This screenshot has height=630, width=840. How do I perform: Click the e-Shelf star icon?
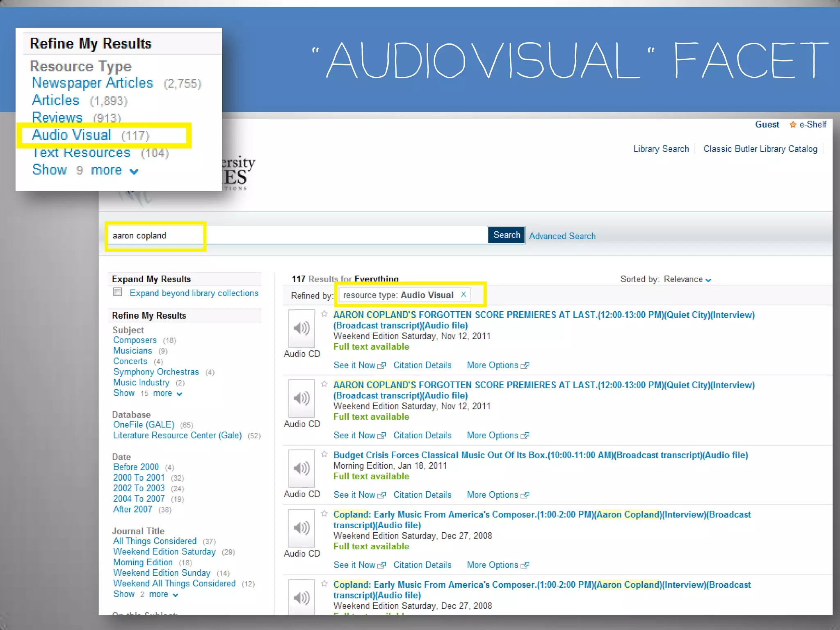(x=793, y=125)
